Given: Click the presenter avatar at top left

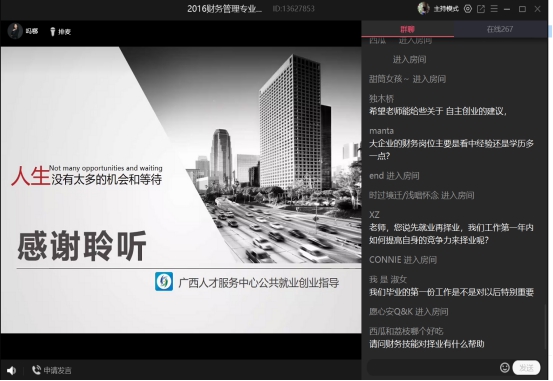Looking at the screenshot, I should (x=15, y=31).
